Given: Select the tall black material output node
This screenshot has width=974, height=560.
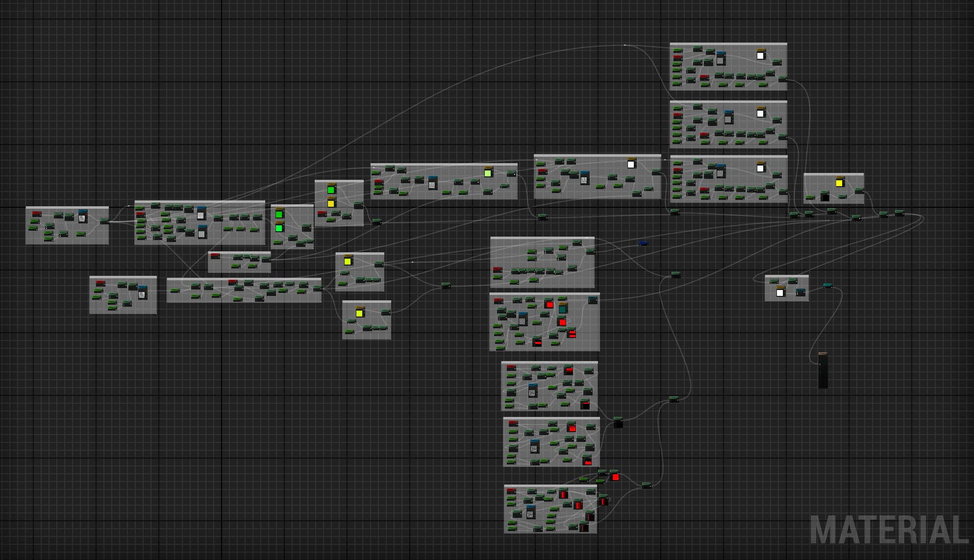Looking at the screenshot, I should 823,370.
